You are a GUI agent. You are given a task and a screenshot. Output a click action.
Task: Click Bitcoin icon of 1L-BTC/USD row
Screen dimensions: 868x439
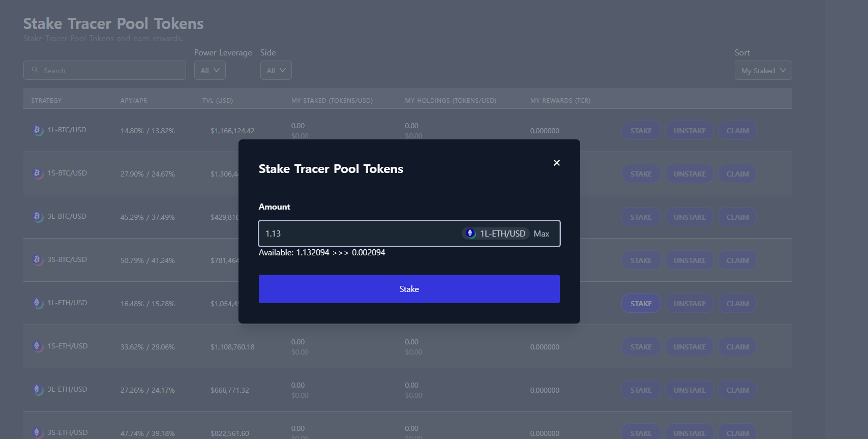37,130
